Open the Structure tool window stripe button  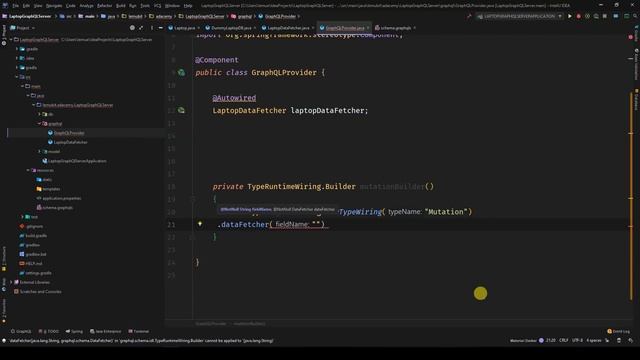click(x=4, y=259)
